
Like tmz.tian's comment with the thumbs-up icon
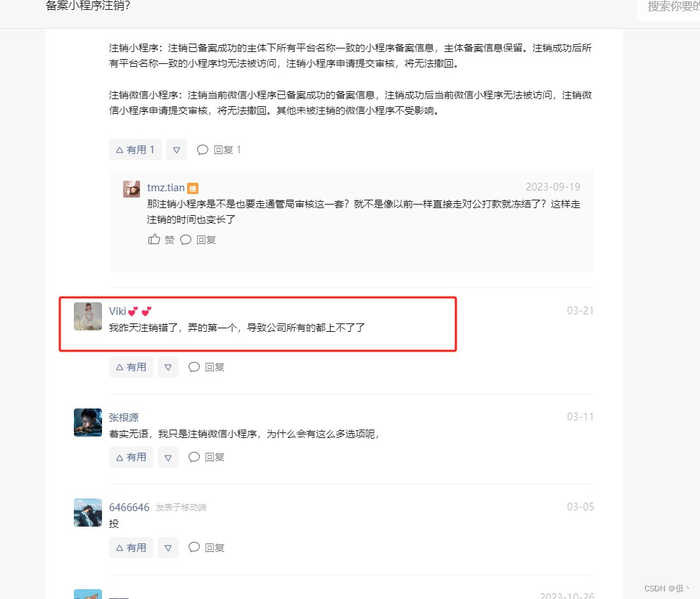pos(160,240)
